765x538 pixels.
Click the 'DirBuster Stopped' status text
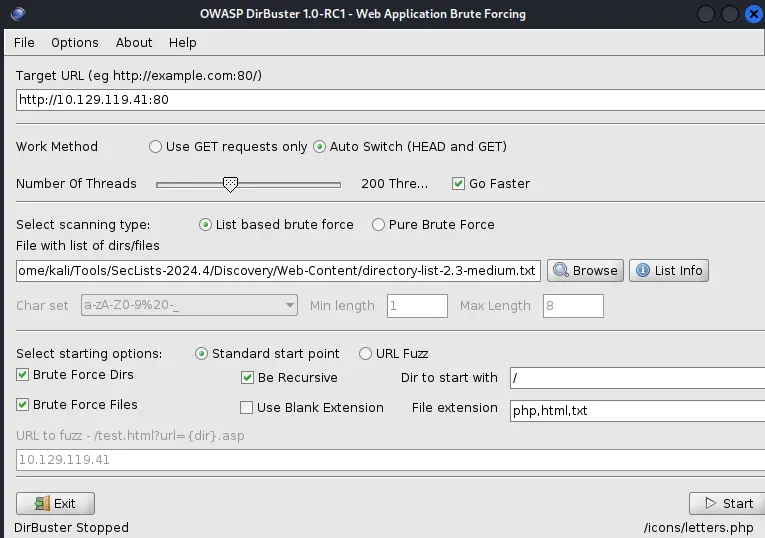(71, 528)
